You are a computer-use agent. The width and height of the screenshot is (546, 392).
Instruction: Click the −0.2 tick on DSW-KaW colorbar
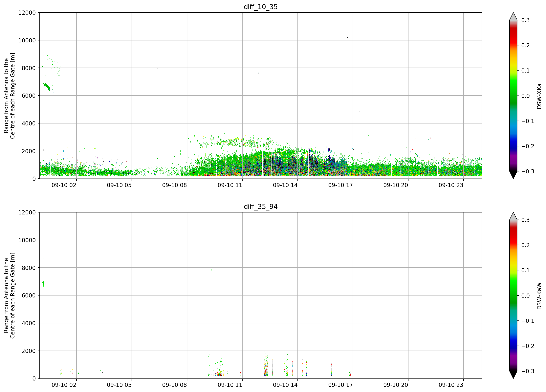(x=528, y=346)
